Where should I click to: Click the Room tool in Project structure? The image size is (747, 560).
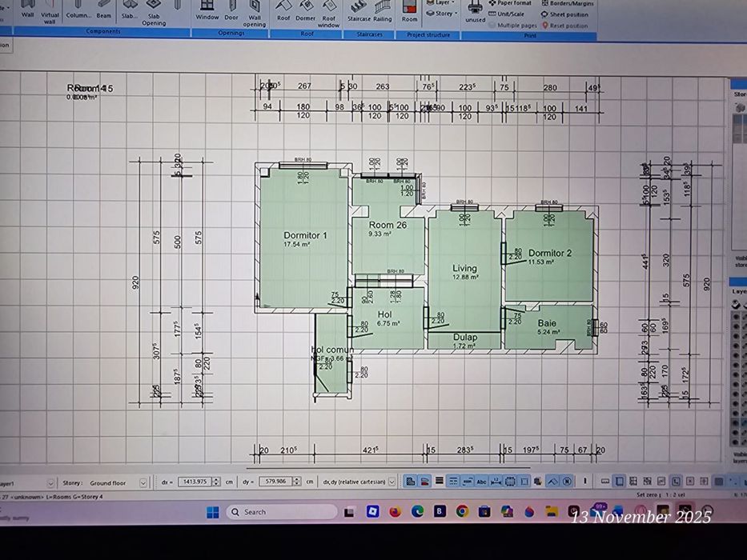click(409, 12)
